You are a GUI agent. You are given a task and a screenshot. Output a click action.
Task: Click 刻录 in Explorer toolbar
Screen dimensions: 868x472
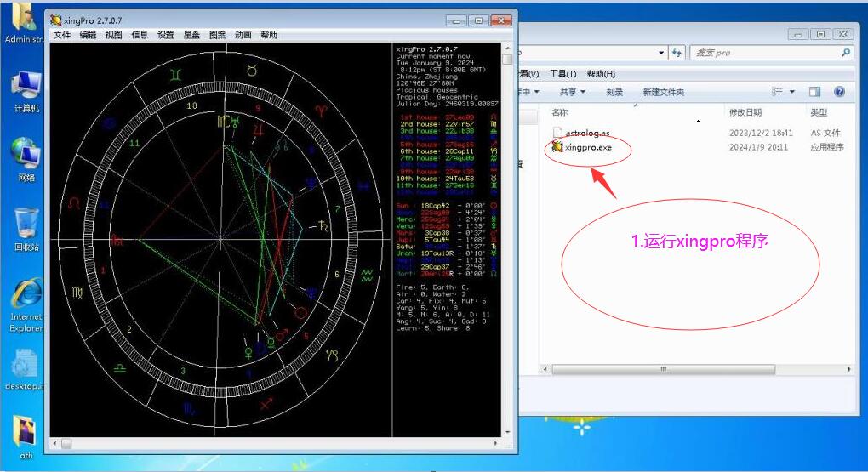tap(614, 92)
